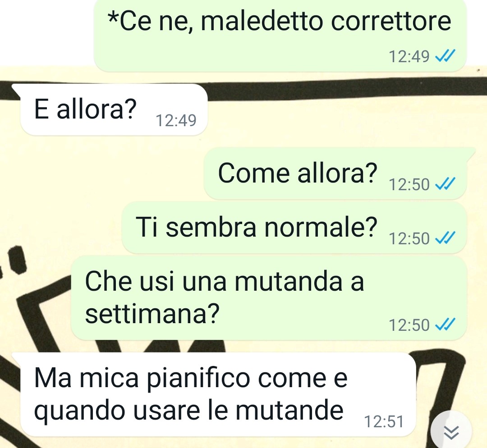Select the 'Come allora?' sent message

click(x=335, y=173)
